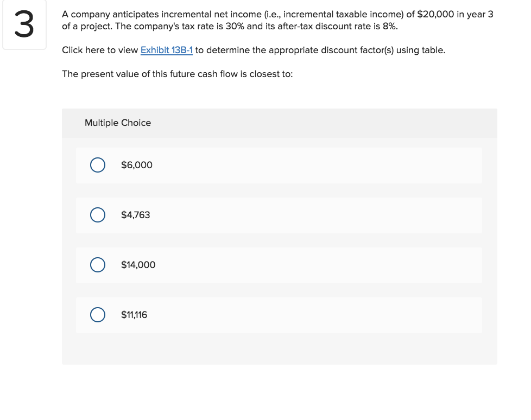Click the radio circle beside $6,000
Viewport: 531px width, 420px height.
tap(98, 165)
